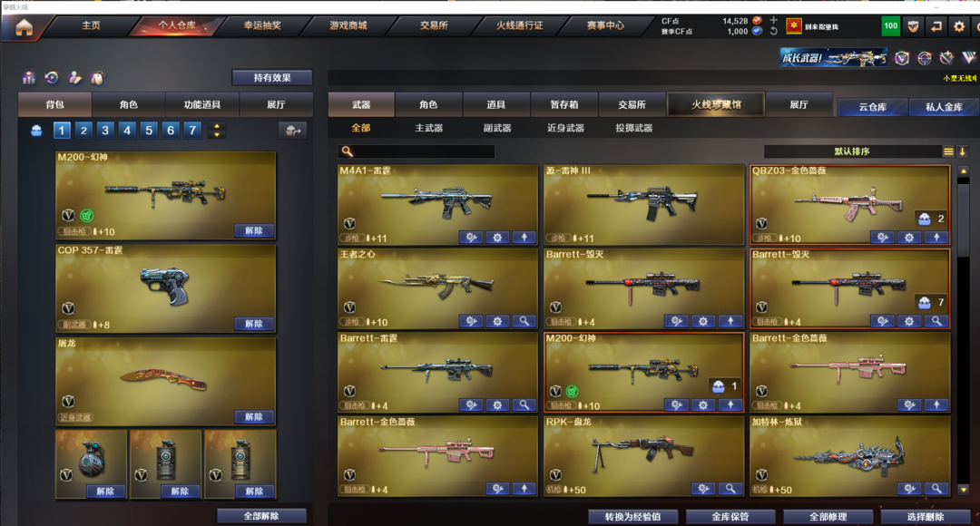Open the ranking podium icon above the 背包 tab
This screenshot has height=526, width=980.
pos(29,78)
